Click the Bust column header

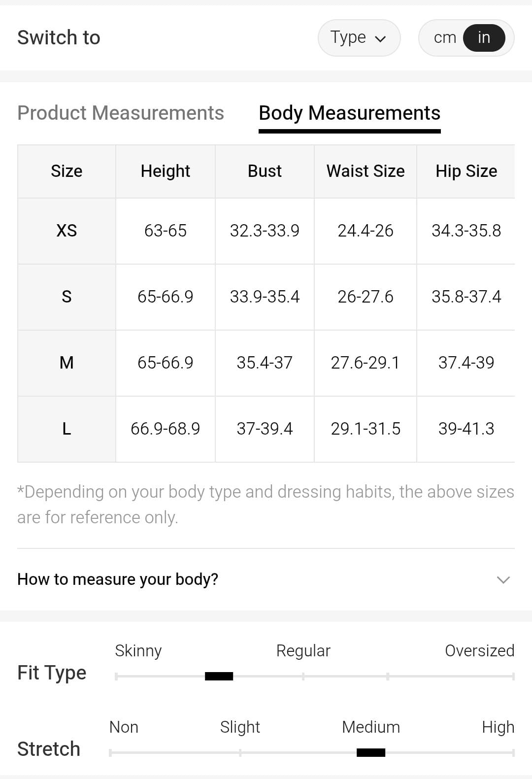pyautogui.click(x=265, y=171)
